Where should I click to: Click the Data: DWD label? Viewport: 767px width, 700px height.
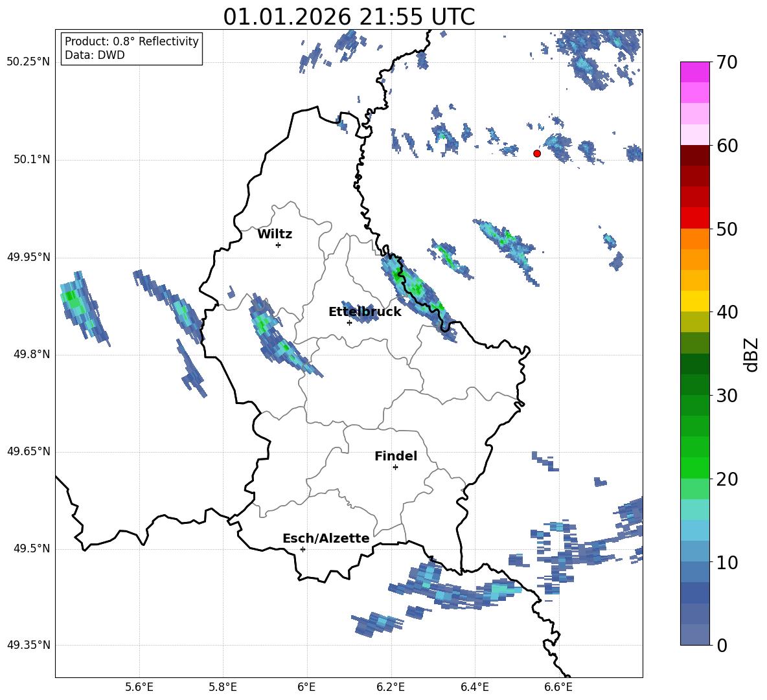tap(95, 55)
